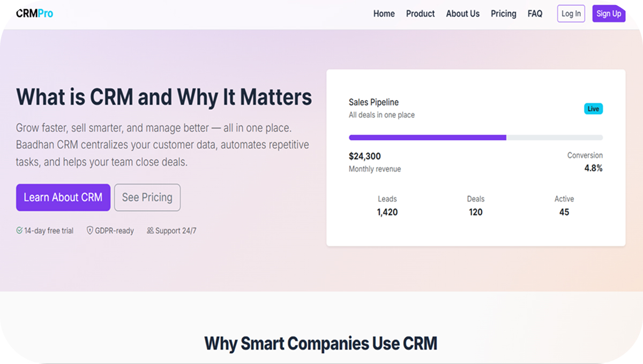Click the Learn About CRM button
Viewport: 643px width, 364px height.
pos(63,198)
